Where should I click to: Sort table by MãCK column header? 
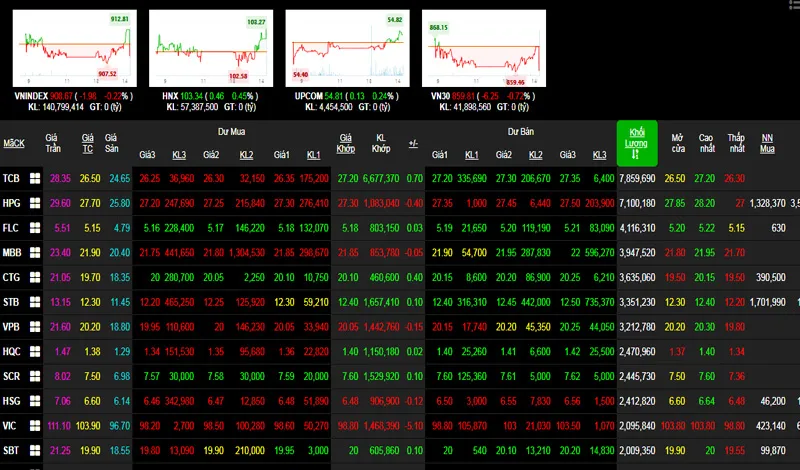(14, 143)
